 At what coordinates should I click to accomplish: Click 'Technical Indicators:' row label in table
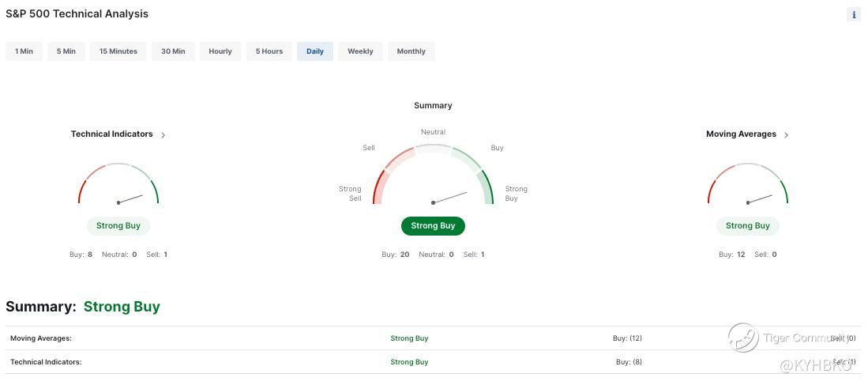click(46, 362)
